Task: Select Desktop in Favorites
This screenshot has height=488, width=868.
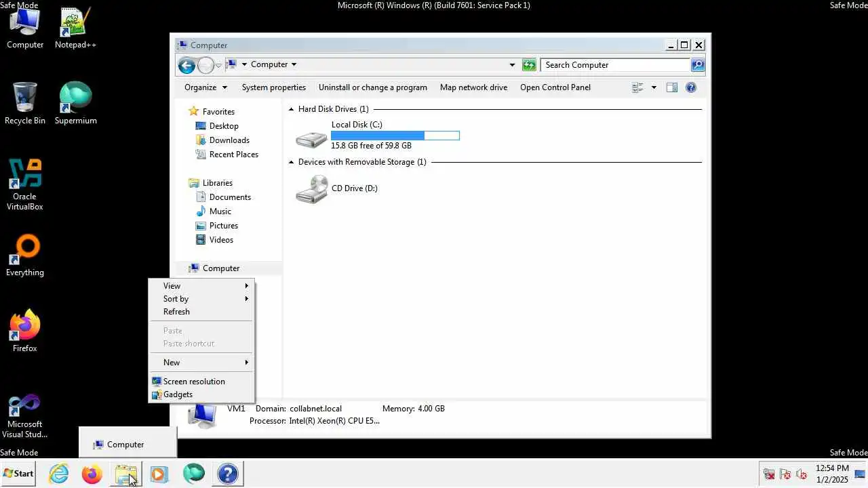Action: (217, 126)
